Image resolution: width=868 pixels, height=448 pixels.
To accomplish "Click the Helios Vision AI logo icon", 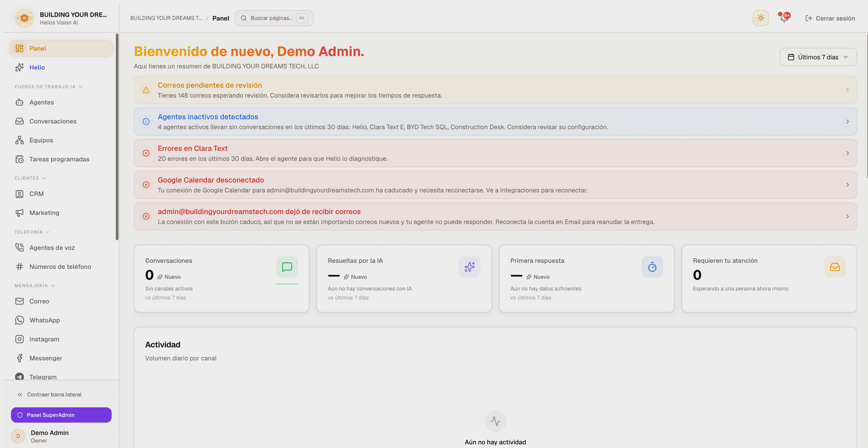I will tap(24, 18).
